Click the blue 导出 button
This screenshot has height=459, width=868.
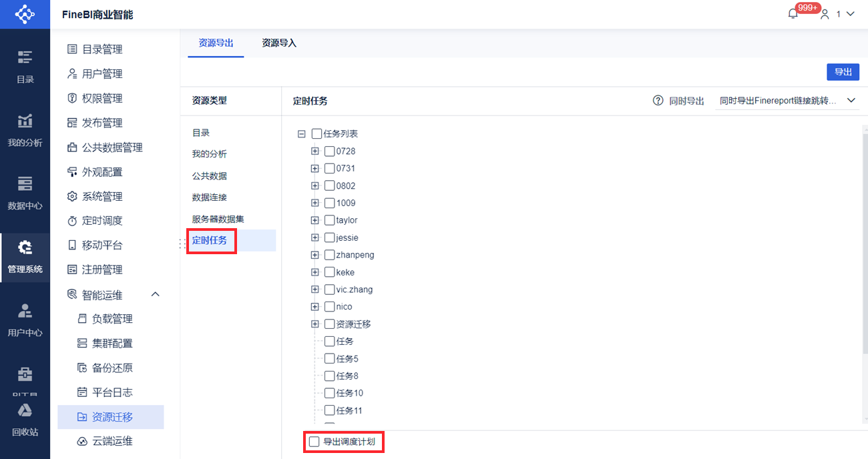[843, 72]
